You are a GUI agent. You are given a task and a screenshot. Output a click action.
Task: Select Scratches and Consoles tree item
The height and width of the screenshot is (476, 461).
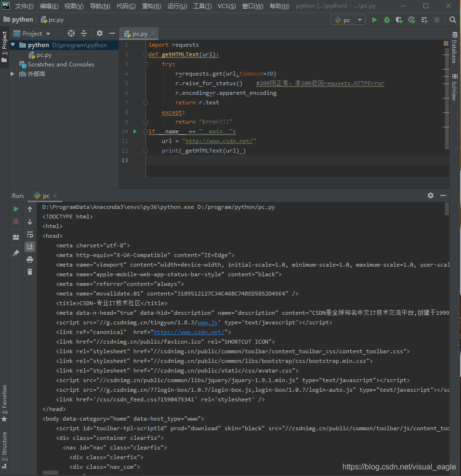coord(57,64)
